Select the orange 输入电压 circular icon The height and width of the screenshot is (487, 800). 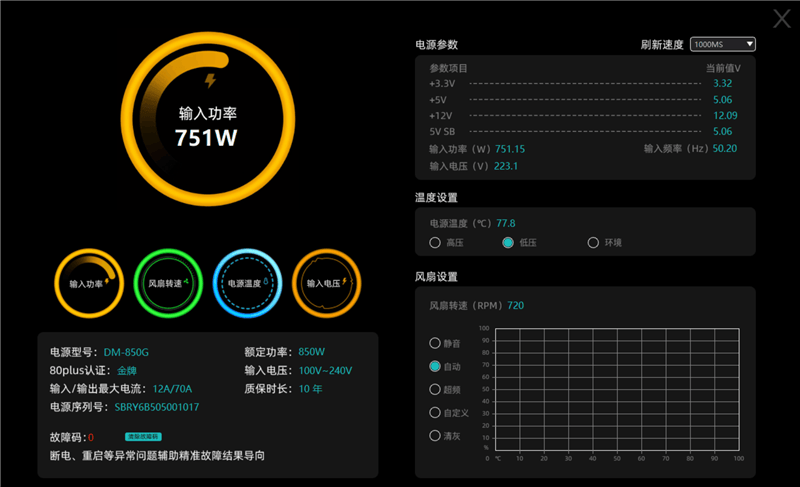327,284
